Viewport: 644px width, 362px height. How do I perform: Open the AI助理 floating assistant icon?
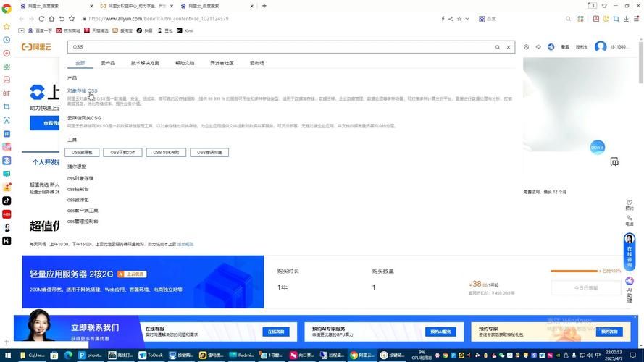[x=630, y=290]
